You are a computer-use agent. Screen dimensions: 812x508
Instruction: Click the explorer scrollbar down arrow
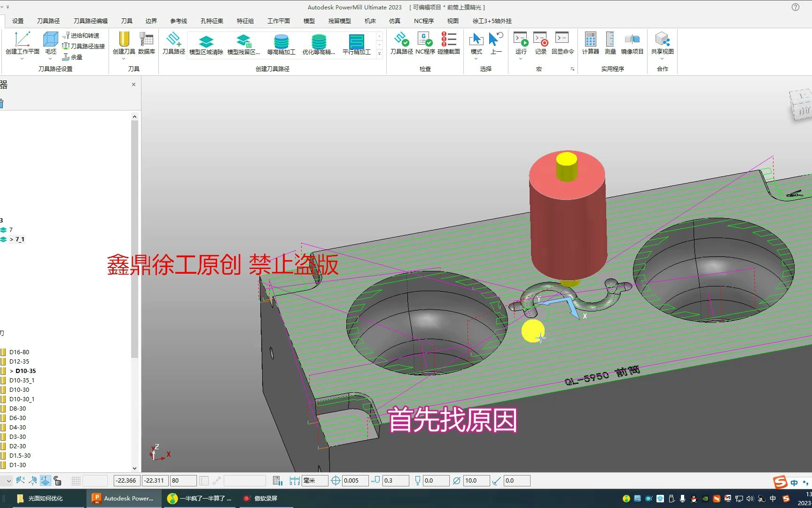pos(134,468)
